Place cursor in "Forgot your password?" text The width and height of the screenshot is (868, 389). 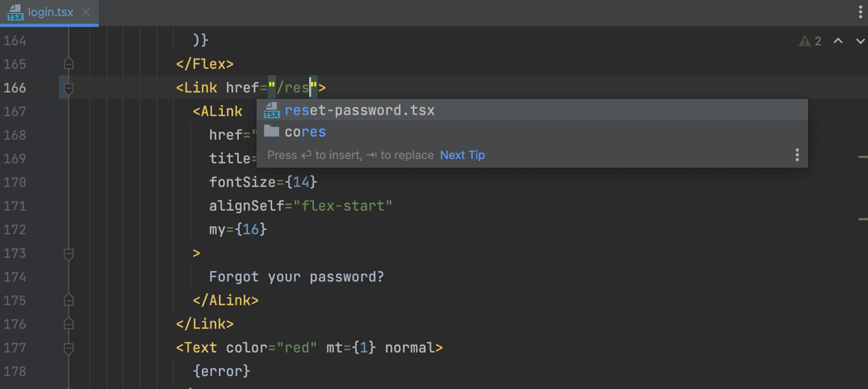click(x=296, y=277)
